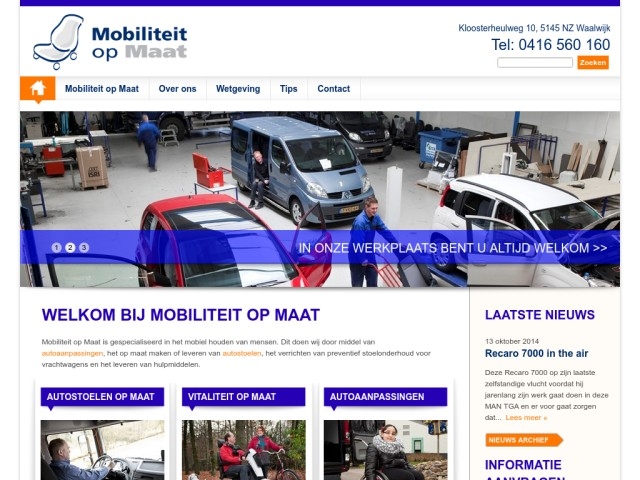Follow the banner link In onze werkplaats
Viewport: 640px width, 480px height.
pos(453,248)
